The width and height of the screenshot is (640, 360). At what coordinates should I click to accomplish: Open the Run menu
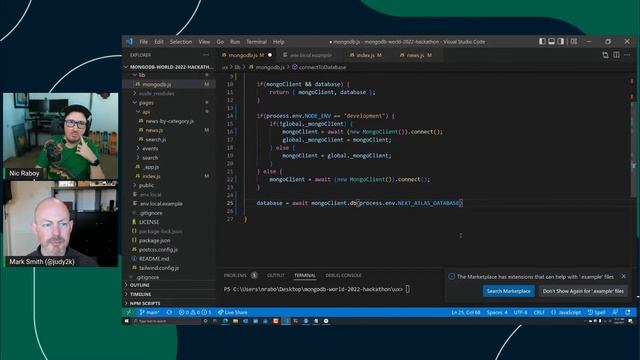pos(235,42)
